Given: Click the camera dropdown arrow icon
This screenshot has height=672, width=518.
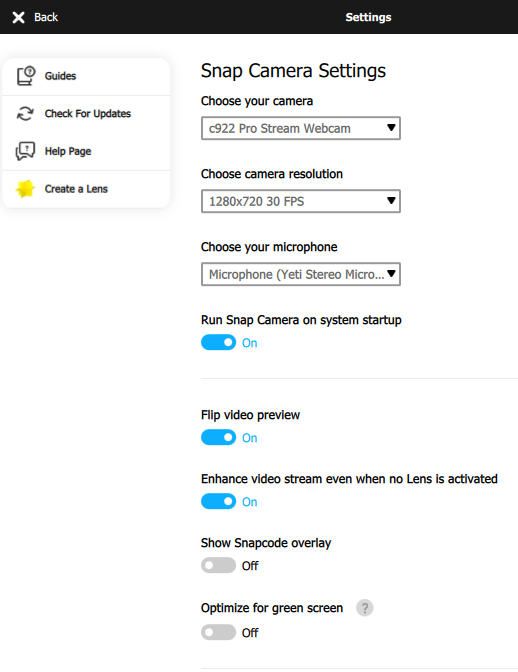Looking at the screenshot, I should (391, 128).
